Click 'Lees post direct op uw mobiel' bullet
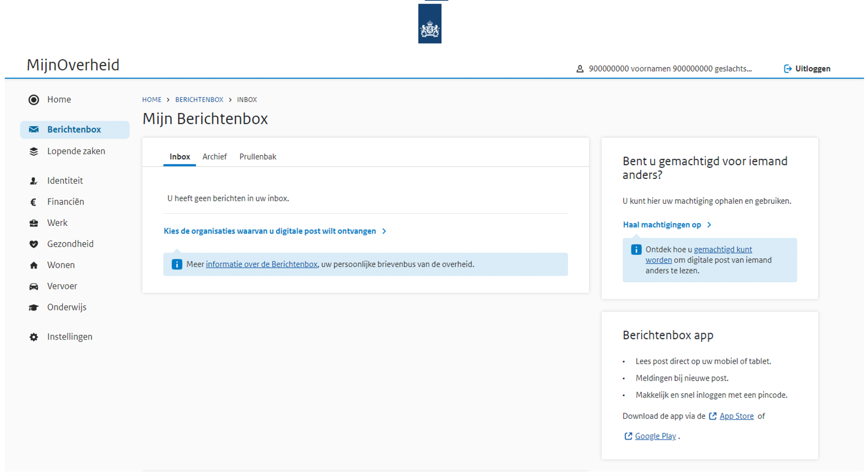The image size is (868, 475). (703, 361)
